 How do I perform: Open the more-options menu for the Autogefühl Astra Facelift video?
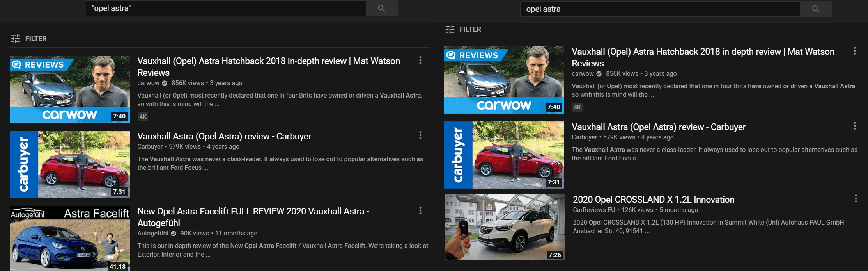click(x=420, y=210)
